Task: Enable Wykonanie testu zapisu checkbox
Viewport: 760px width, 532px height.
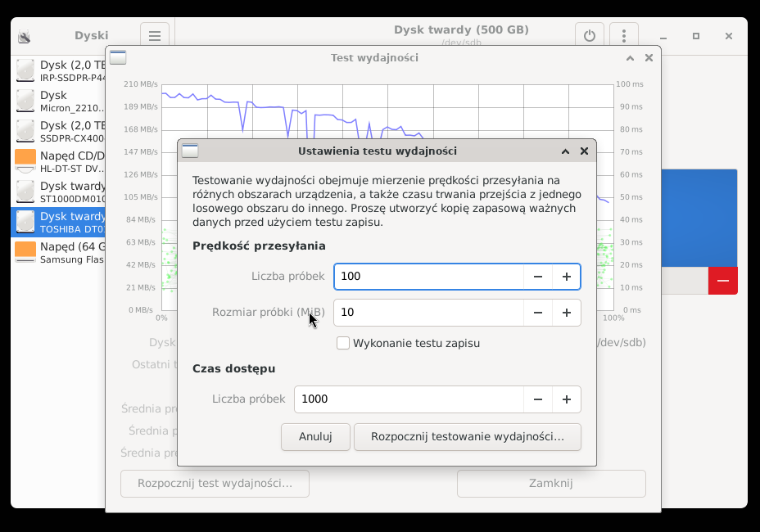Action: tap(343, 343)
